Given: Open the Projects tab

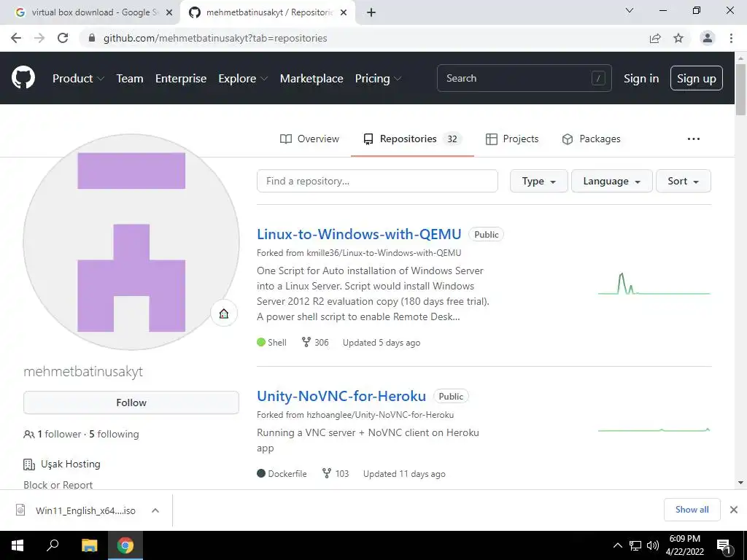Looking at the screenshot, I should [512, 139].
